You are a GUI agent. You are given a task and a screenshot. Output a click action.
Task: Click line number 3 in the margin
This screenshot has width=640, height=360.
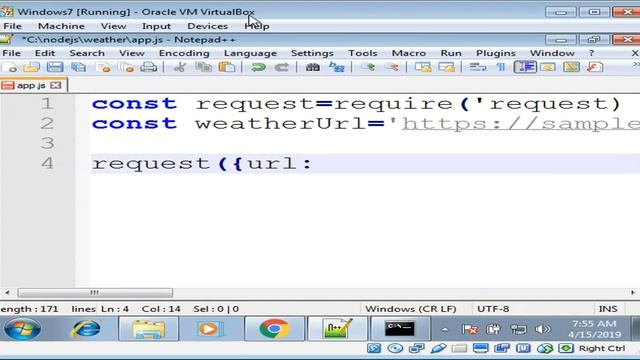click(47, 143)
